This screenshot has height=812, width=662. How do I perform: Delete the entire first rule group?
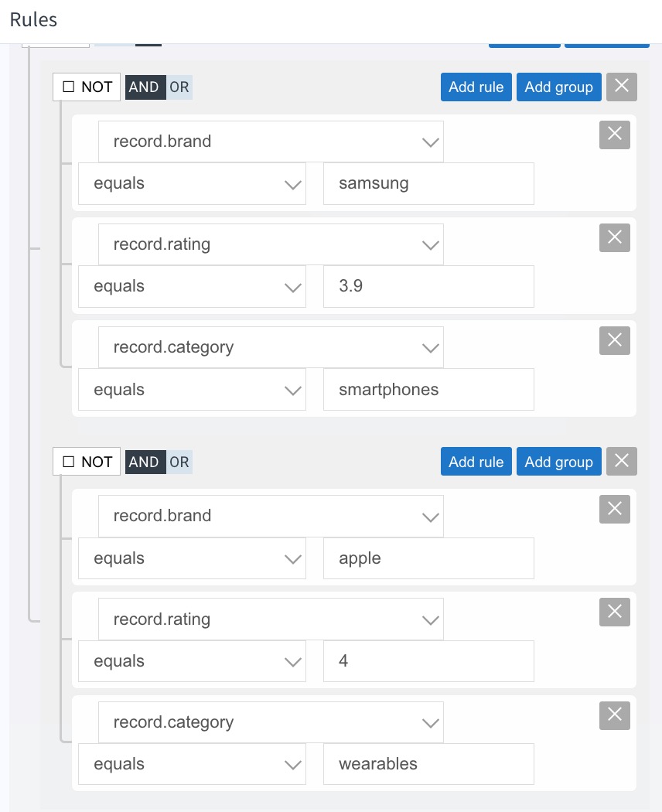pyautogui.click(x=621, y=87)
